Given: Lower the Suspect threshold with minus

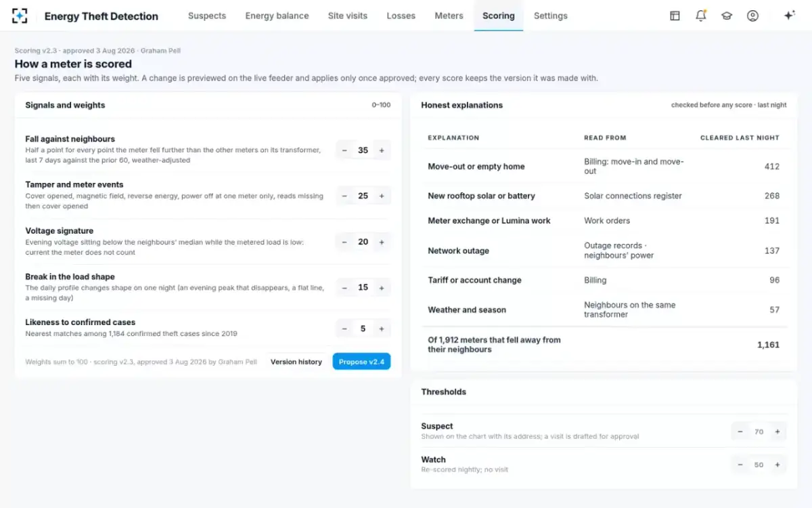Looking at the screenshot, I should click(740, 431).
